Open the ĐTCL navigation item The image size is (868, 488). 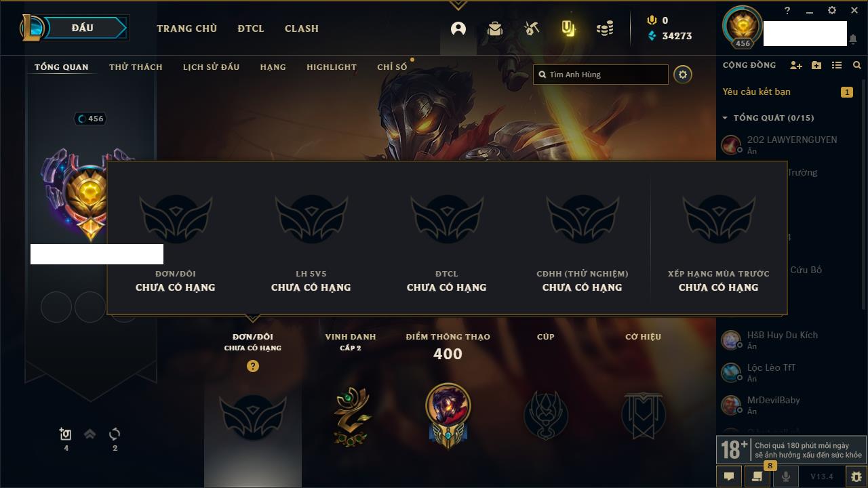point(251,28)
